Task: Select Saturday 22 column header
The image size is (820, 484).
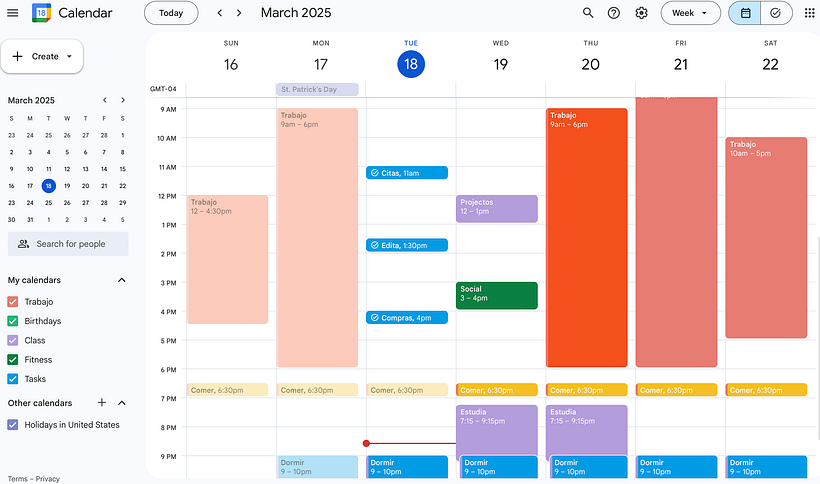Action: click(770, 58)
